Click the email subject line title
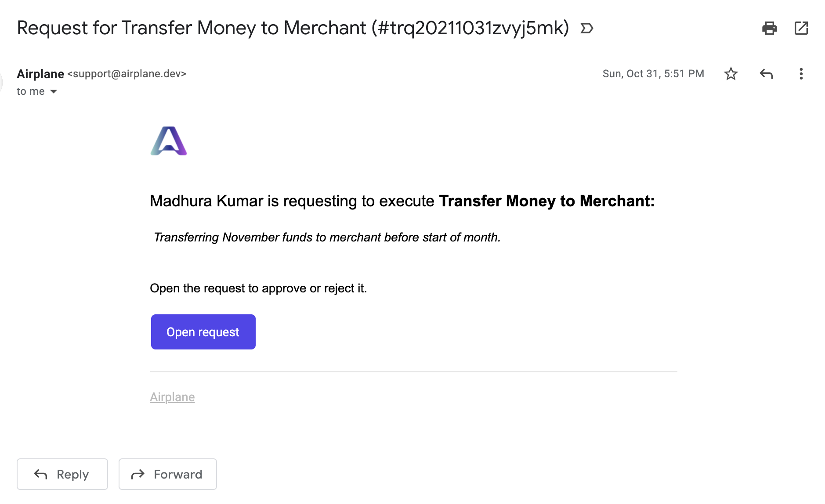The height and width of the screenshot is (504, 825). click(293, 28)
